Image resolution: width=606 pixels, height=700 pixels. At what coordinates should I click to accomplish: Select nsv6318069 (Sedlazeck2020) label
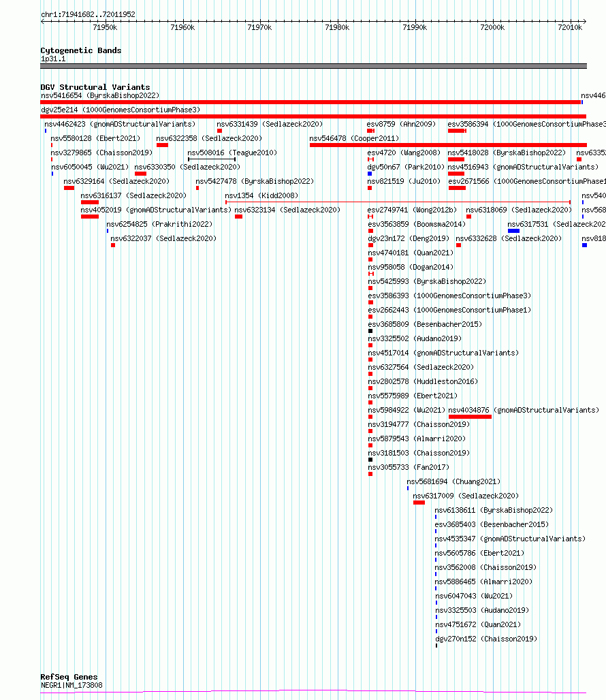[519, 210]
